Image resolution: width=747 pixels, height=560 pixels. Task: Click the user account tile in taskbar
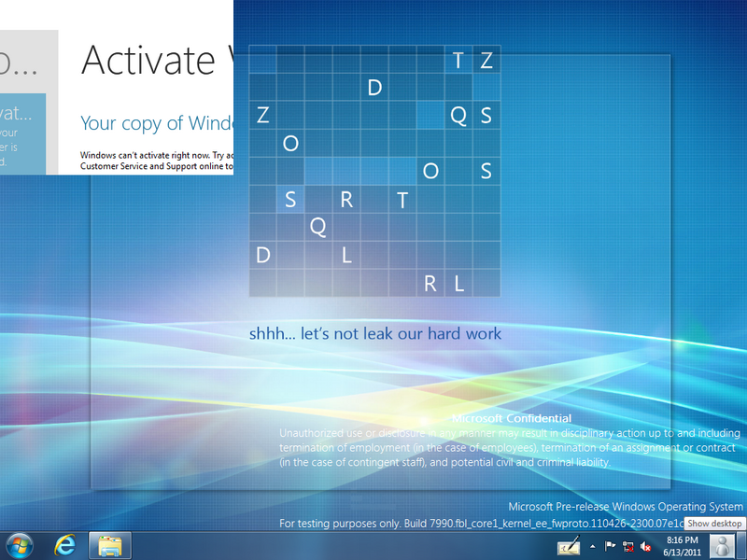(x=722, y=546)
